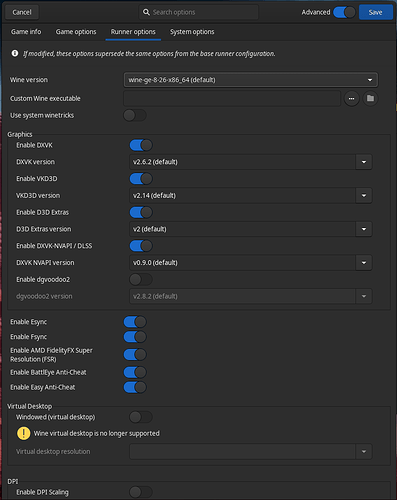Open the Custom Wine executable ellipsis menu
Viewport: 397px width, 500px height.
351,99
